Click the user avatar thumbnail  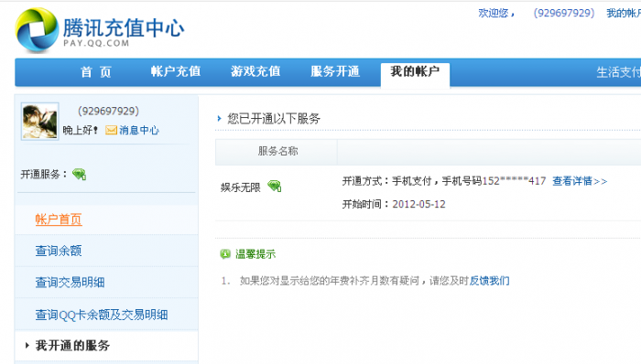(x=40, y=122)
